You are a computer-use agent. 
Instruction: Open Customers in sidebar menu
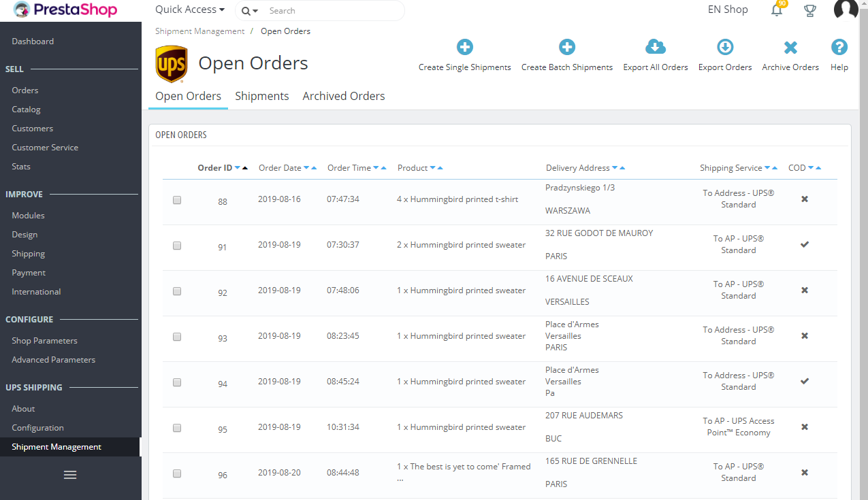(x=32, y=129)
